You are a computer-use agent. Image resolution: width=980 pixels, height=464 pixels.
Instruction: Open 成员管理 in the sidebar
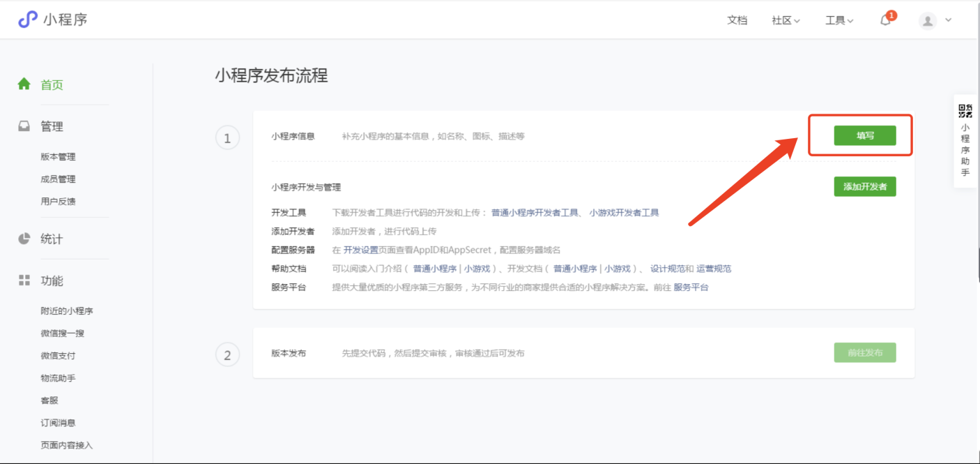tap(58, 179)
